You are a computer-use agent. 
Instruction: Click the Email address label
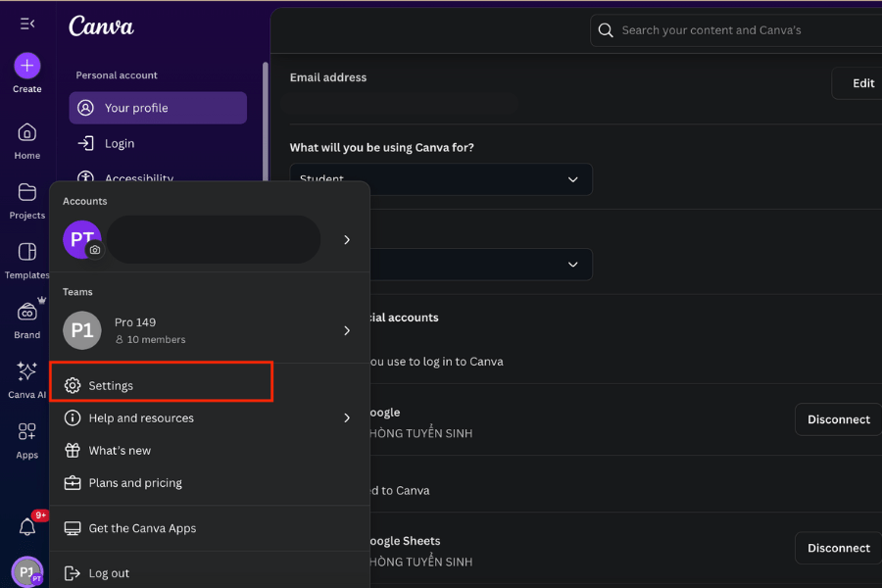(328, 77)
